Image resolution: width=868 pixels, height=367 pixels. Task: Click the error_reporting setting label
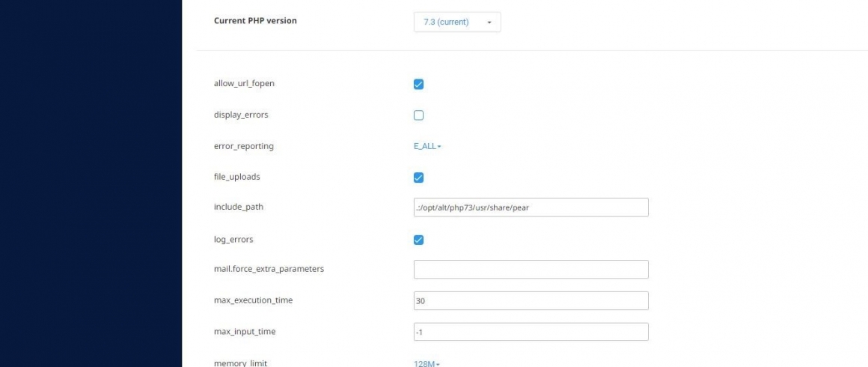(x=244, y=146)
